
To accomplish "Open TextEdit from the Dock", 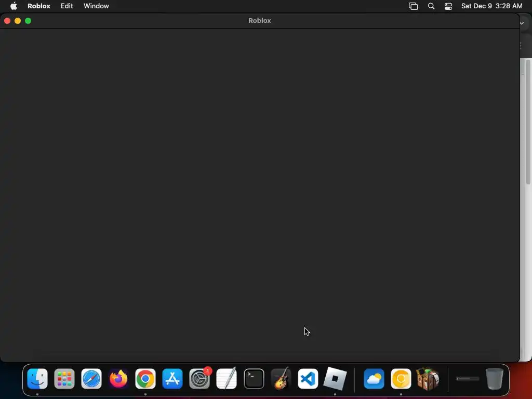I will pyautogui.click(x=227, y=379).
